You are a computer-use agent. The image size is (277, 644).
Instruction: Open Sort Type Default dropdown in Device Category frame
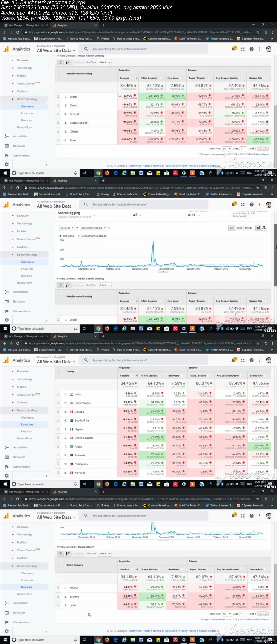[104, 553]
